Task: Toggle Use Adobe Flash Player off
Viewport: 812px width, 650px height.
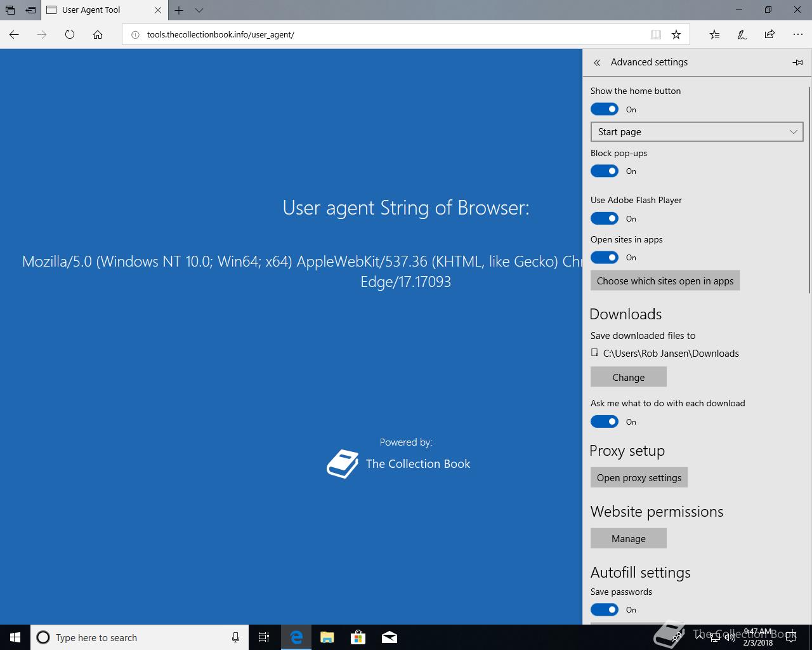Action: pyautogui.click(x=605, y=218)
